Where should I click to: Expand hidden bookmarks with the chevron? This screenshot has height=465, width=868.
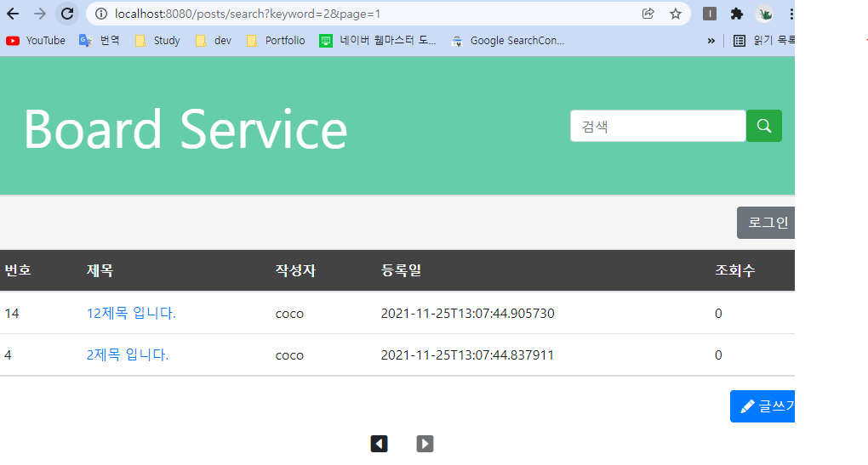tap(711, 40)
